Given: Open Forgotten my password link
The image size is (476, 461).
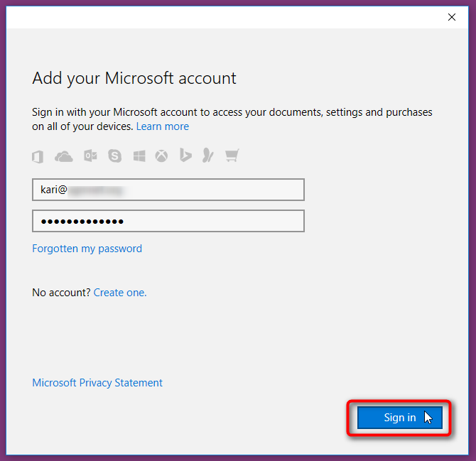Looking at the screenshot, I should (x=87, y=249).
